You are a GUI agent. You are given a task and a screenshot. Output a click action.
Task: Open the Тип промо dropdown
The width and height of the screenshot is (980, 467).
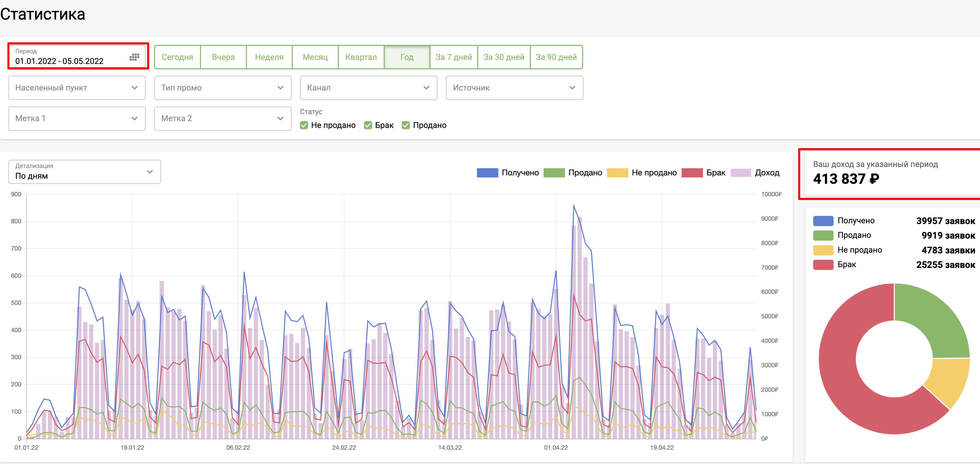click(222, 88)
